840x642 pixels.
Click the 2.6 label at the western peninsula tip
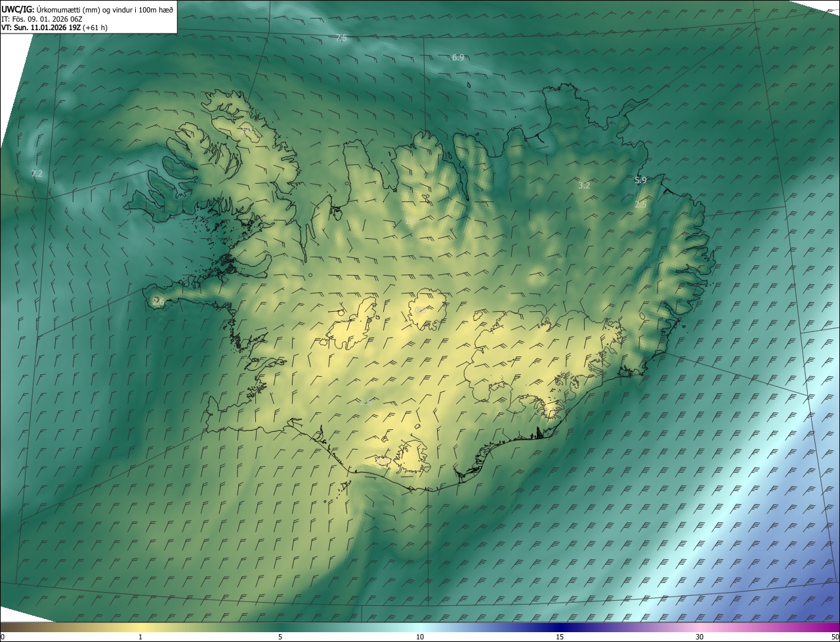[157, 301]
